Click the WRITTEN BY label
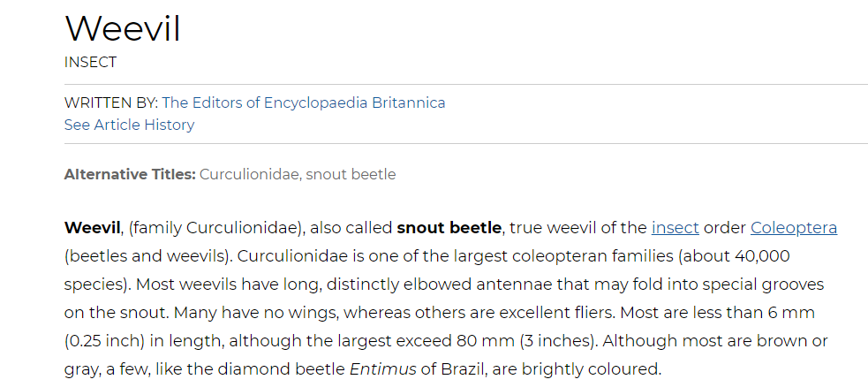This screenshot has height=387, width=868. coord(111,103)
